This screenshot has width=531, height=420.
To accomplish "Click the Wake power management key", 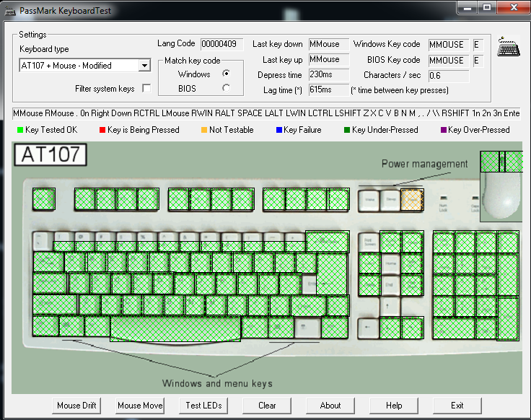I will click(369, 201).
